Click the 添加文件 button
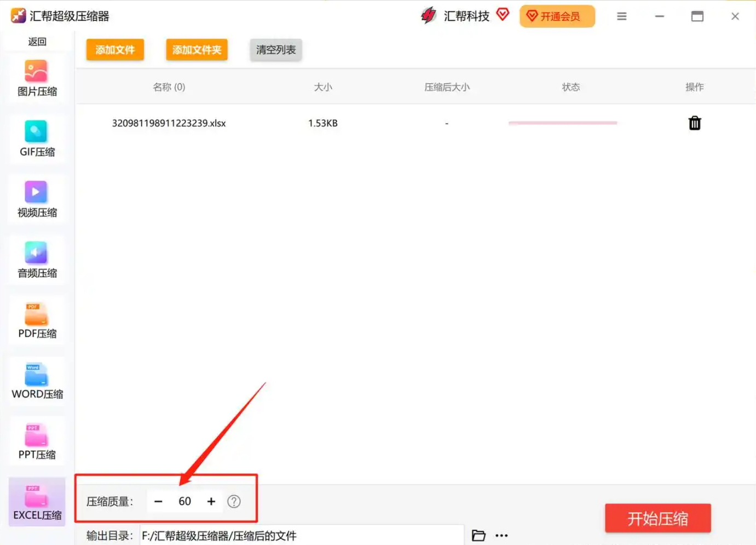The height and width of the screenshot is (545, 756). point(115,50)
